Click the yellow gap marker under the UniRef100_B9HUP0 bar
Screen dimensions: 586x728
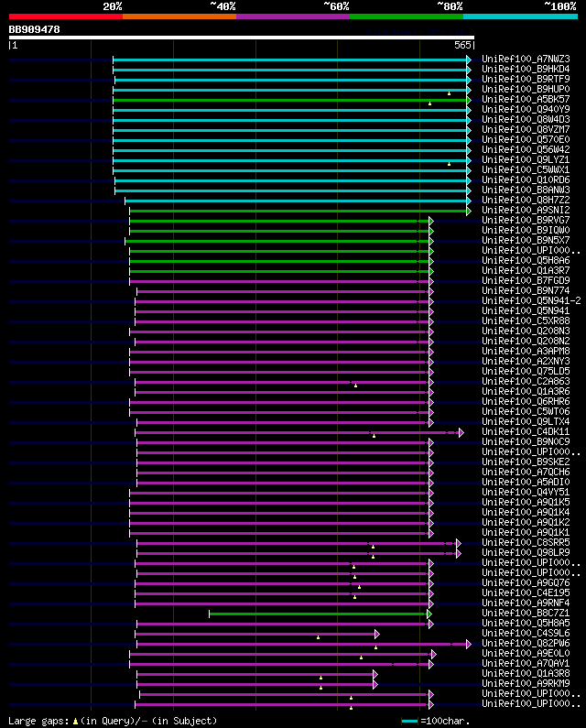click(x=449, y=93)
